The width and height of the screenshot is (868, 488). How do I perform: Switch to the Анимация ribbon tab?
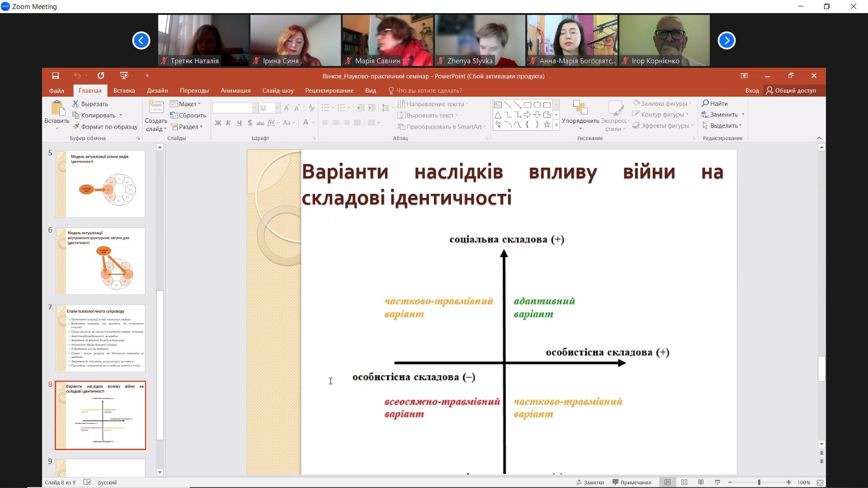[235, 90]
